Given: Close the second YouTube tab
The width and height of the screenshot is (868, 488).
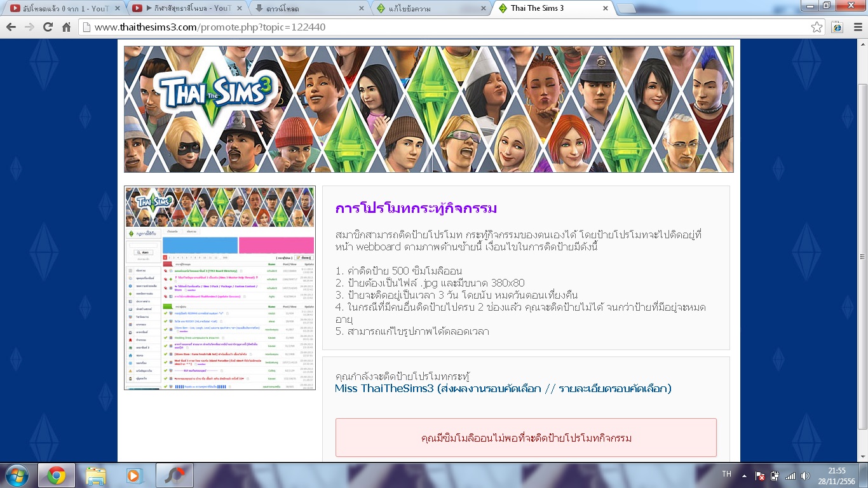Looking at the screenshot, I should (x=238, y=8).
